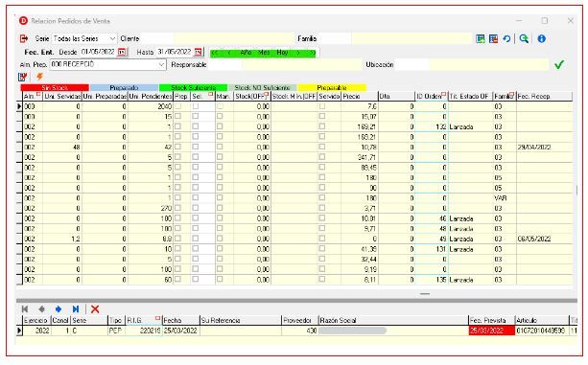Sort by Uni. Pendientes column header

[151, 97]
